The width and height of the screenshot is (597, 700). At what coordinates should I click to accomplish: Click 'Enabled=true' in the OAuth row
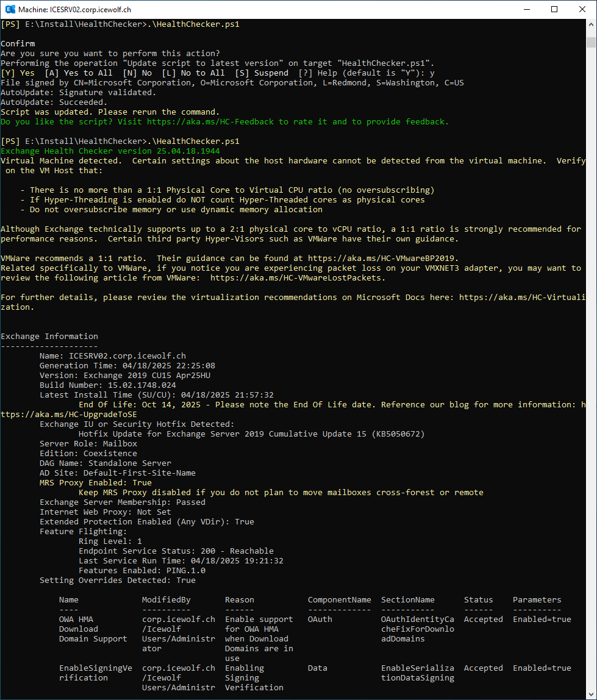(x=542, y=620)
